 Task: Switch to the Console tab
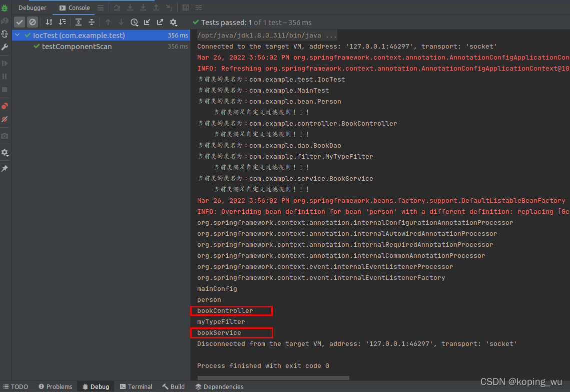pyautogui.click(x=75, y=8)
